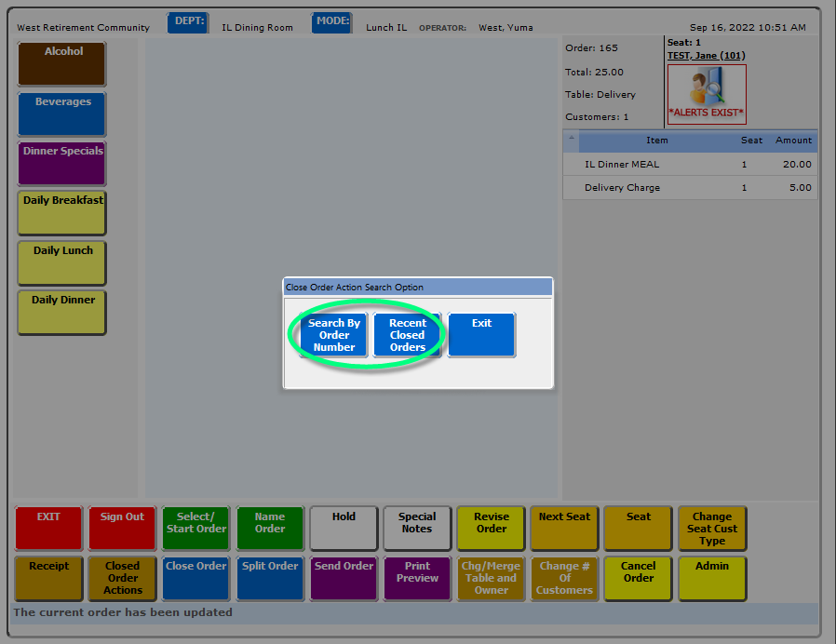Image resolution: width=836 pixels, height=644 pixels.
Task: Open Recent Closed Orders list
Action: (x=407, y=335)
